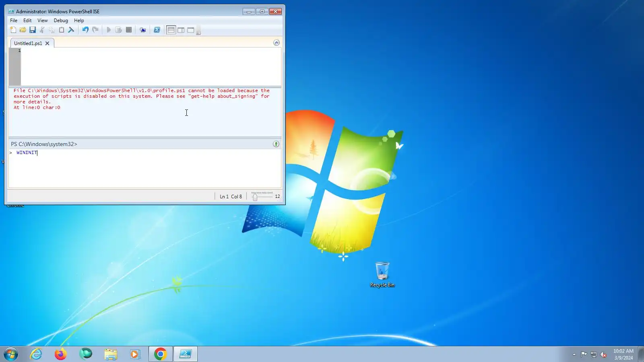Switch to PowerShell ISE taskbar button
The width and height of the screenshot is (644, 362).
coord(186,354)
